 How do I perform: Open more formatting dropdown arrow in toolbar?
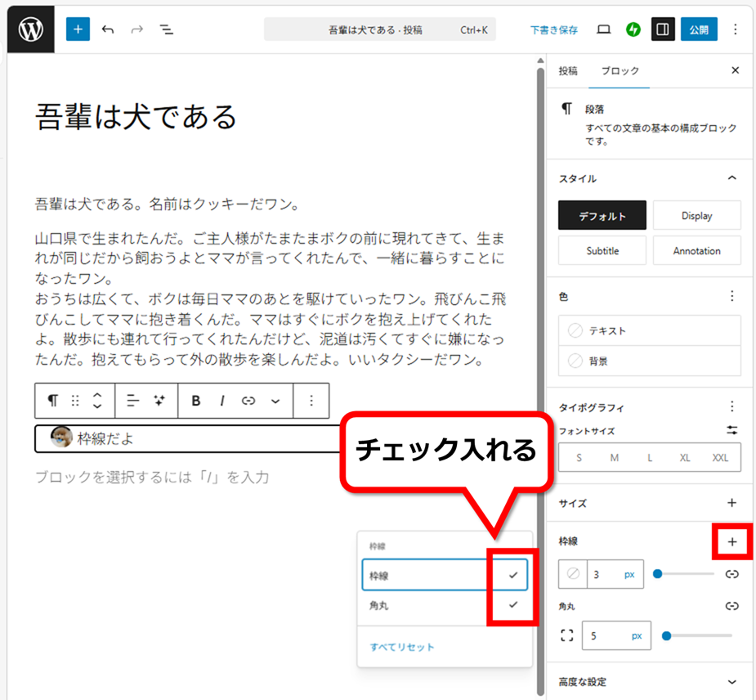pyautogui.click(x=275, y=401)
